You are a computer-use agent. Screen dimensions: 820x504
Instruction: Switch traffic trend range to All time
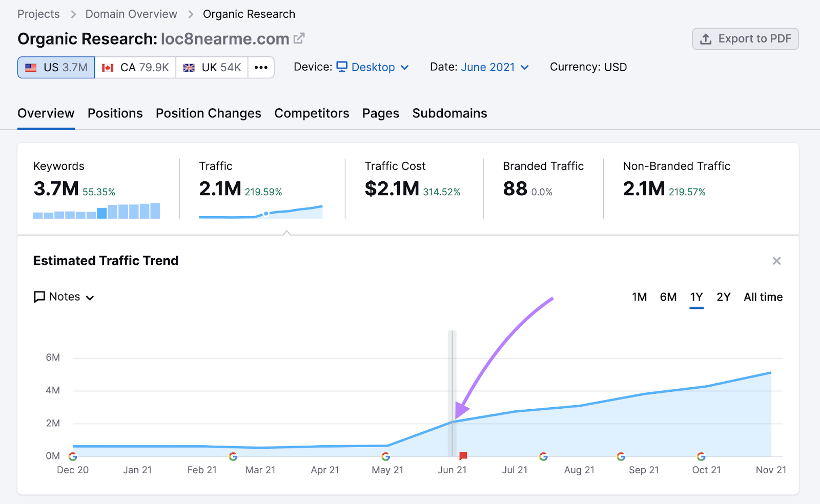[763, 297]
